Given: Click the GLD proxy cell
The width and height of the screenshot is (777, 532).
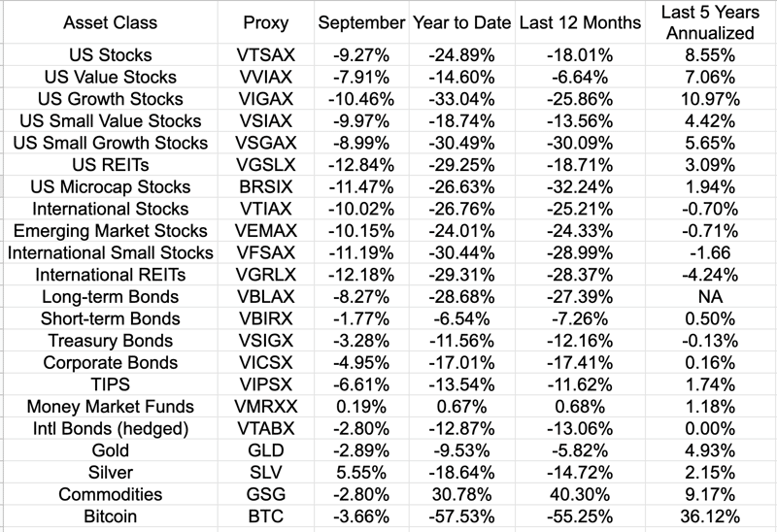Looking at the screenshot, I should [x=266, y=450].
